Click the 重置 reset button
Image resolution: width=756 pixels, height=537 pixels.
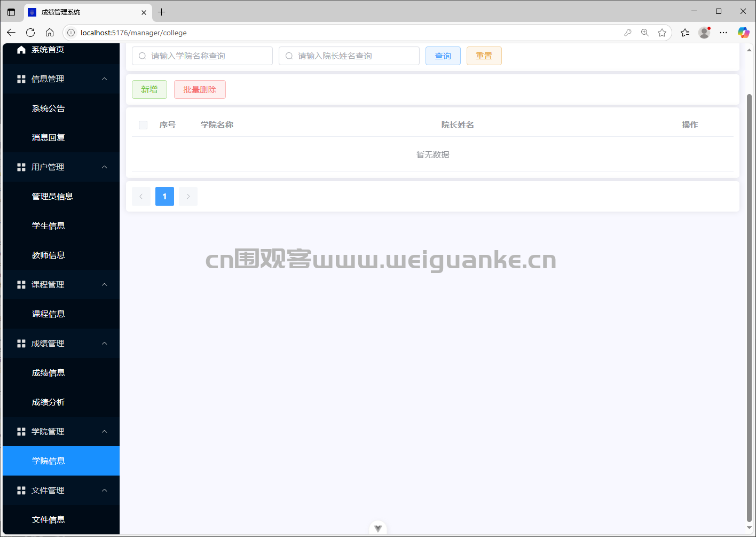pyautogui.click(x=484, y=56)
